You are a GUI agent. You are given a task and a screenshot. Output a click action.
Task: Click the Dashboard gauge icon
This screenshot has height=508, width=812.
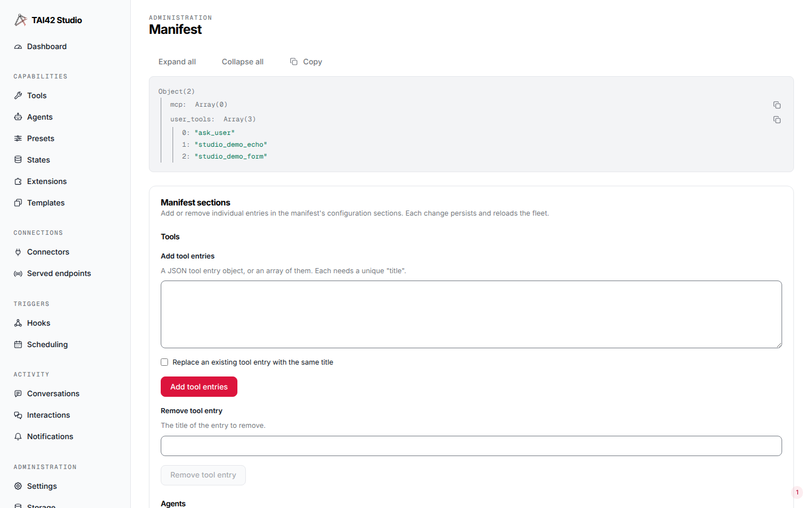pos(18,47)
